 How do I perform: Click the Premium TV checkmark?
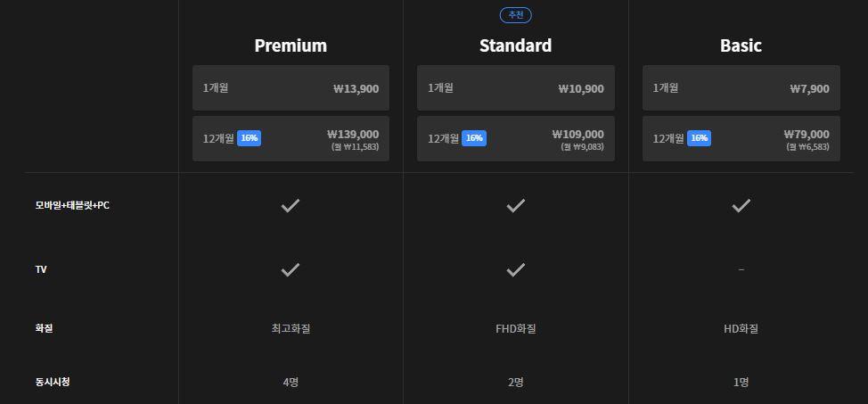point(290,270)
